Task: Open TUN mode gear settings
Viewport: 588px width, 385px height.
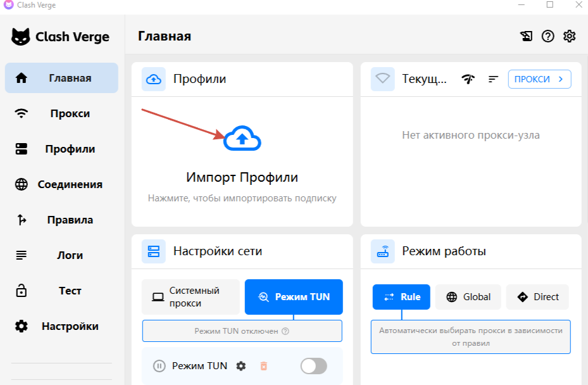Action: click(x=241, y=366)
